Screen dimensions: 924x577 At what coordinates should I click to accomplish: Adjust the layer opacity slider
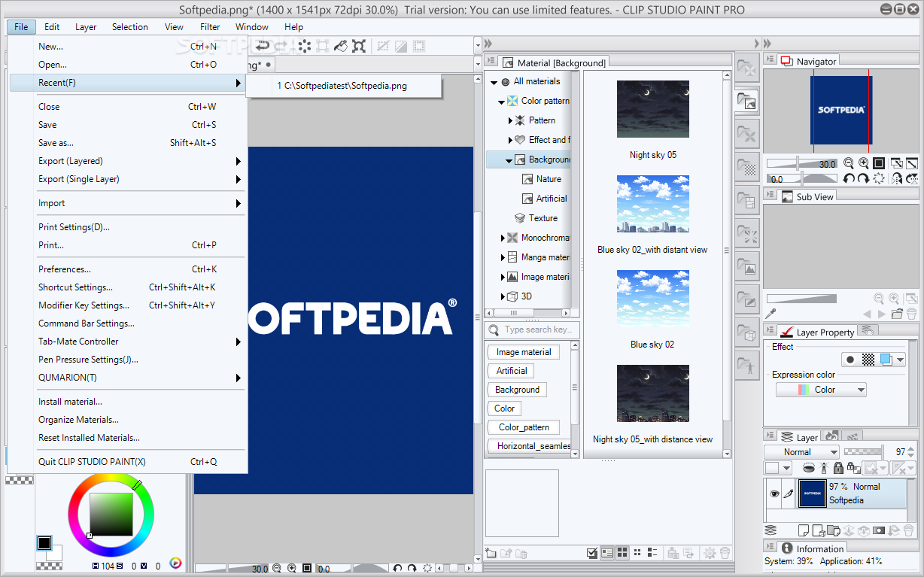[863, 451]
